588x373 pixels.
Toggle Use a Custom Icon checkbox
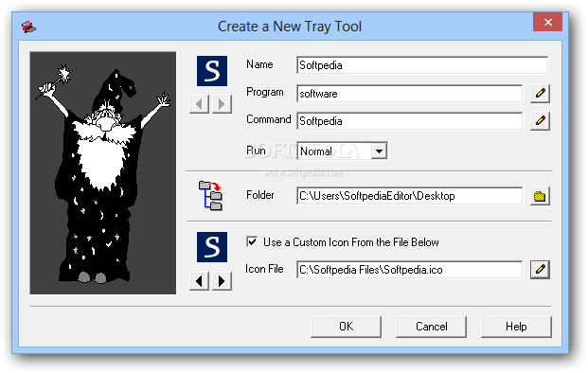pos(252,241)
